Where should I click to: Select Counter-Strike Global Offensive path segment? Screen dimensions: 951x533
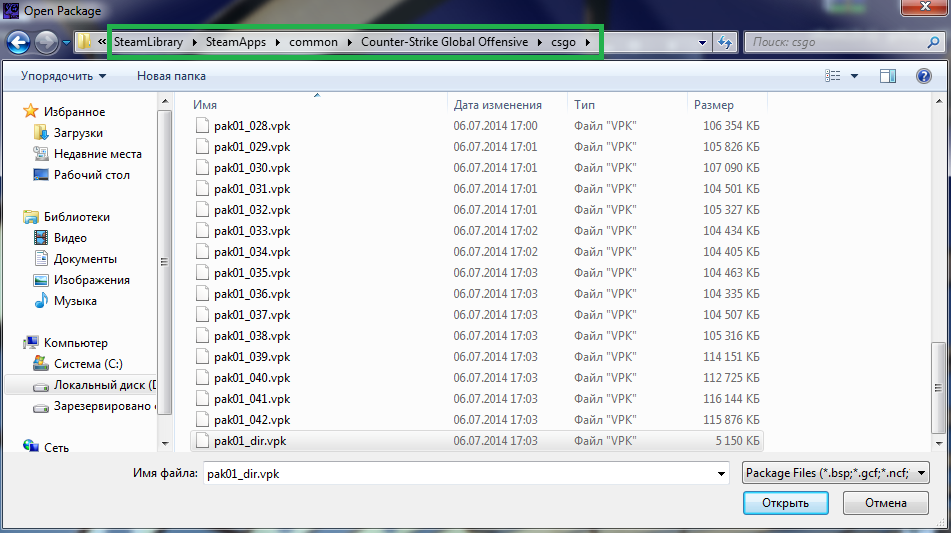click(x=445, y=42)
